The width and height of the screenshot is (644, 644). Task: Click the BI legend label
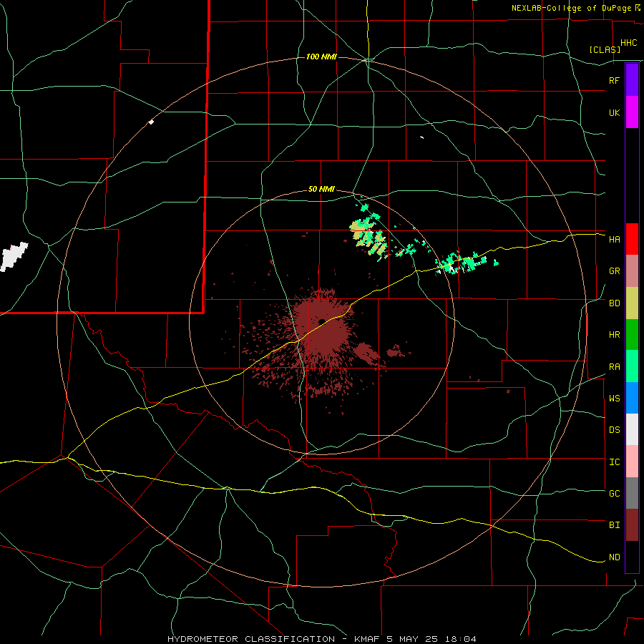click(x=614, y=525)
